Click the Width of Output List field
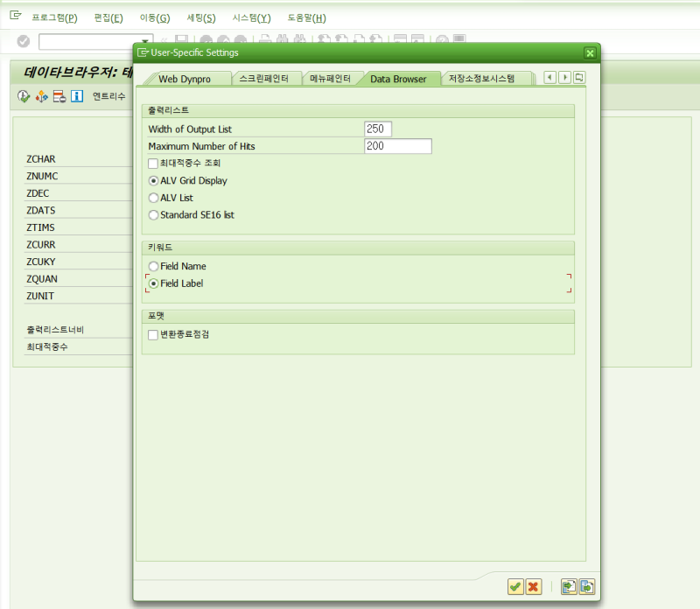The image size is (700, 609). [378, 129]
